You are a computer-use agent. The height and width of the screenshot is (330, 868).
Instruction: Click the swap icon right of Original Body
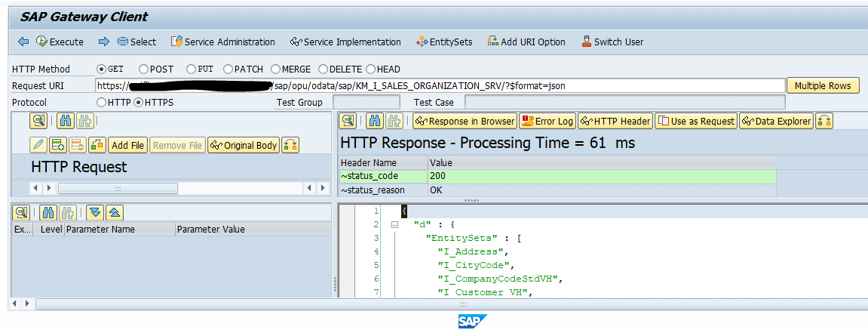click(290, 145)
